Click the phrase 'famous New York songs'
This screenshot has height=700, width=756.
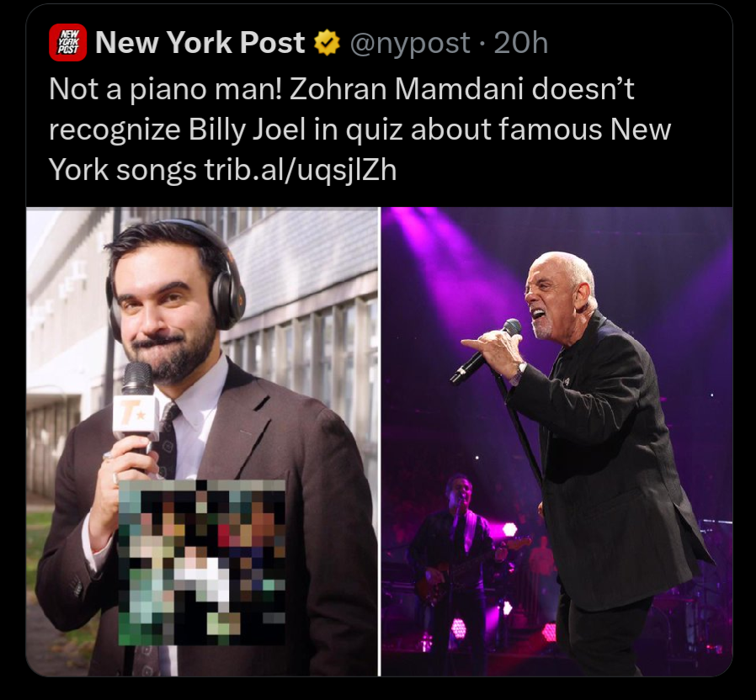359,150
